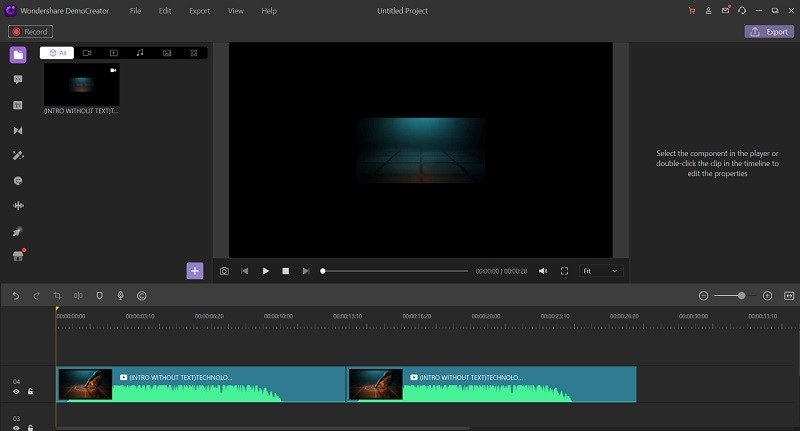This screenshot has height=431, width=800.
Task: Open the Transitions panel in the sidebar
Action: pyautogui.click(x=18, y=130)
